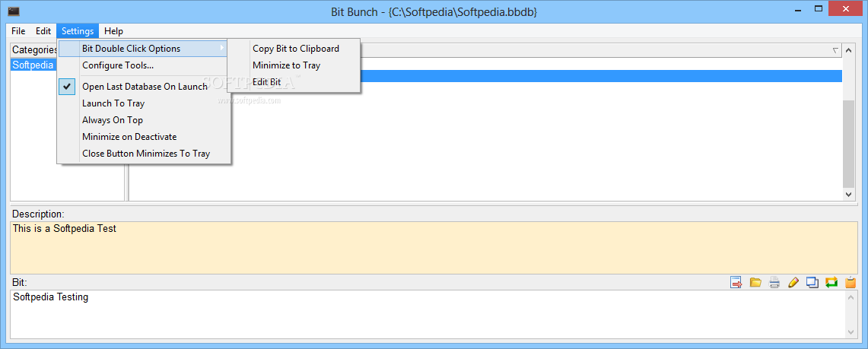Click the Bit Bunch app icon in title bar
Screen dimensions: 868x349
[14, 11]
